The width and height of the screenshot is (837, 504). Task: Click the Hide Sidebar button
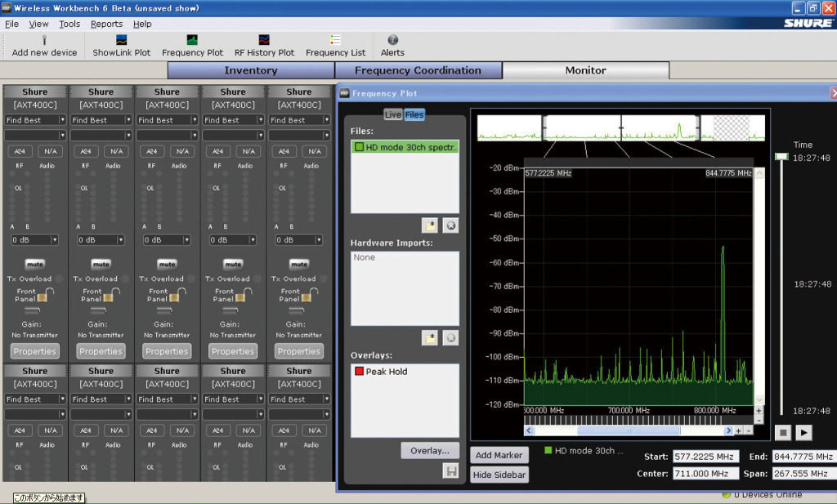499,475
